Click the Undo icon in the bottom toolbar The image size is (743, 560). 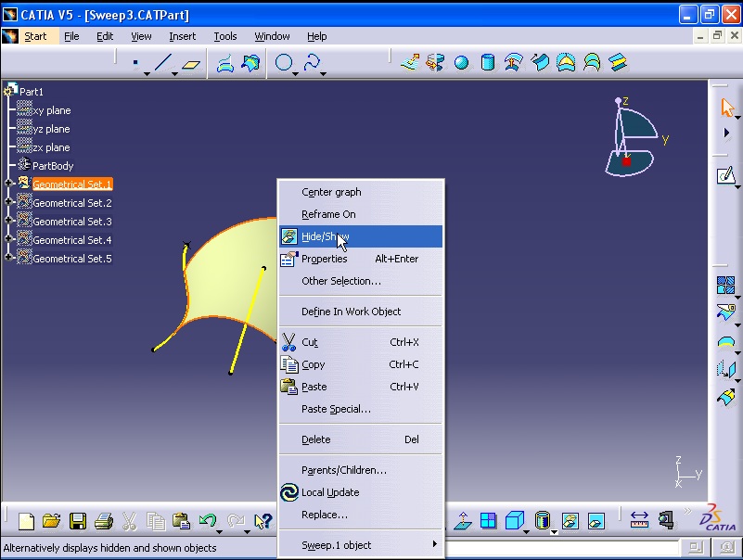pyautogui.click(x=208, y=520)
